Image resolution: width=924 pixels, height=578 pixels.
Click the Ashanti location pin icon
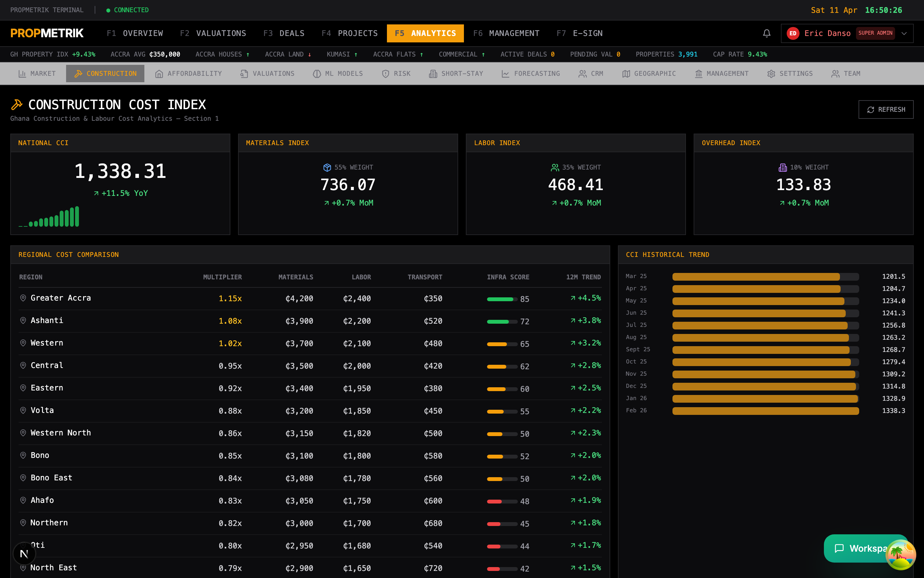23,320
